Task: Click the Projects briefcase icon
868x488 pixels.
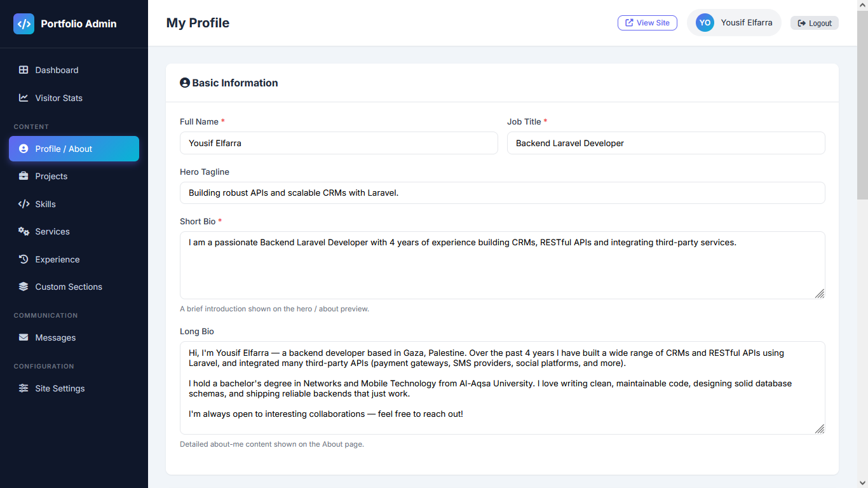Action: [x=24, y=176]
